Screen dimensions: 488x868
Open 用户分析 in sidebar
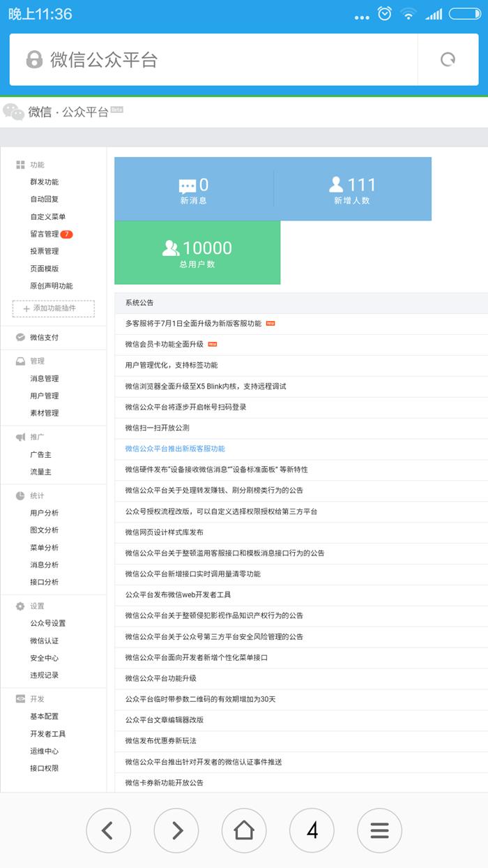(x=44, y=513)
